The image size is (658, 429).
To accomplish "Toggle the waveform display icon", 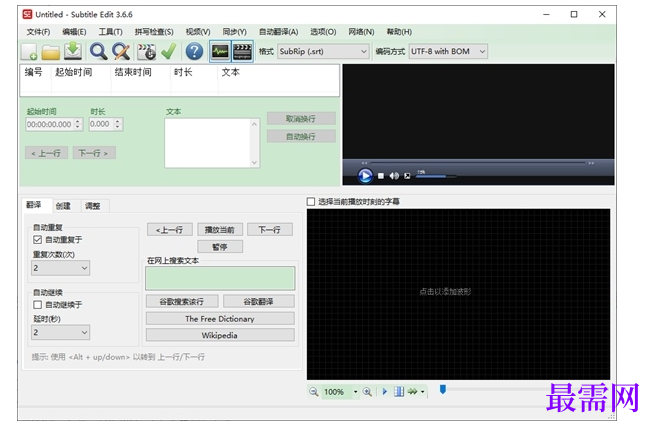I will pos(220,52).
